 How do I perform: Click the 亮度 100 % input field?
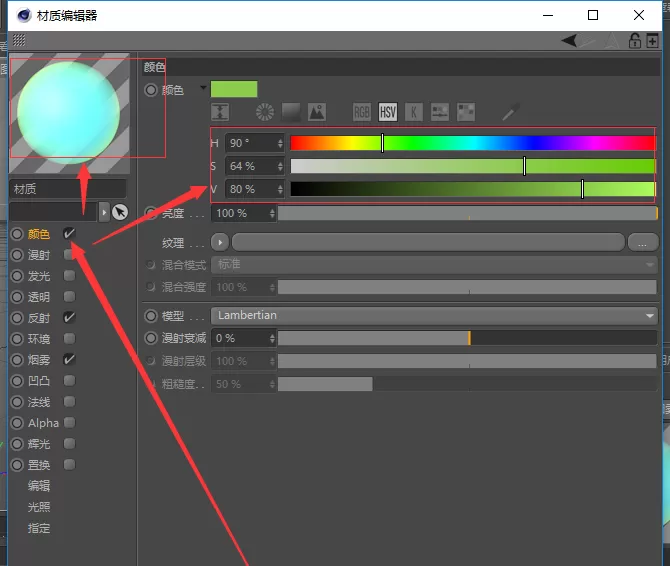pos(241,213)
